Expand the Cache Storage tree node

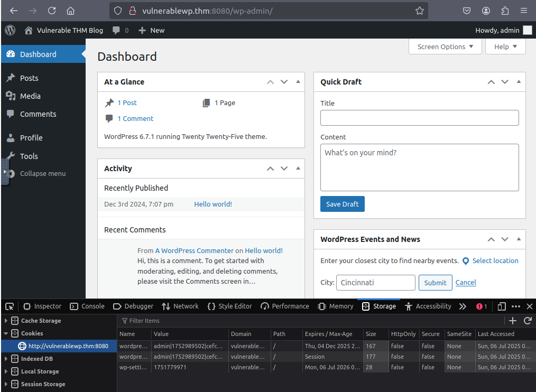point(6,321)
